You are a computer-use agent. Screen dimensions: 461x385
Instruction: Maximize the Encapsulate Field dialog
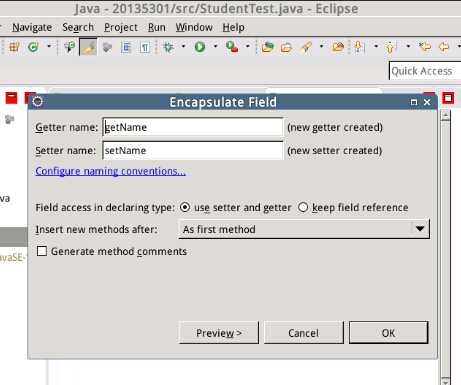pos(414,102)
